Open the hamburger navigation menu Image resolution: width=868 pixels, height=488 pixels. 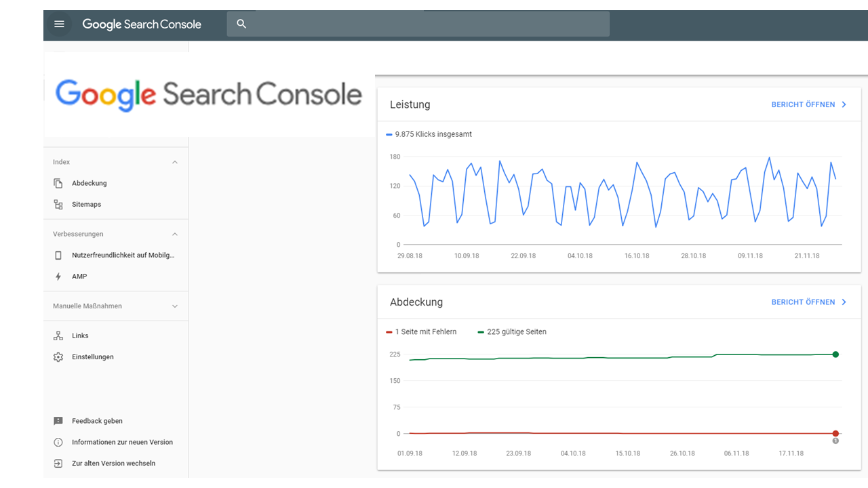coord(59,24)
